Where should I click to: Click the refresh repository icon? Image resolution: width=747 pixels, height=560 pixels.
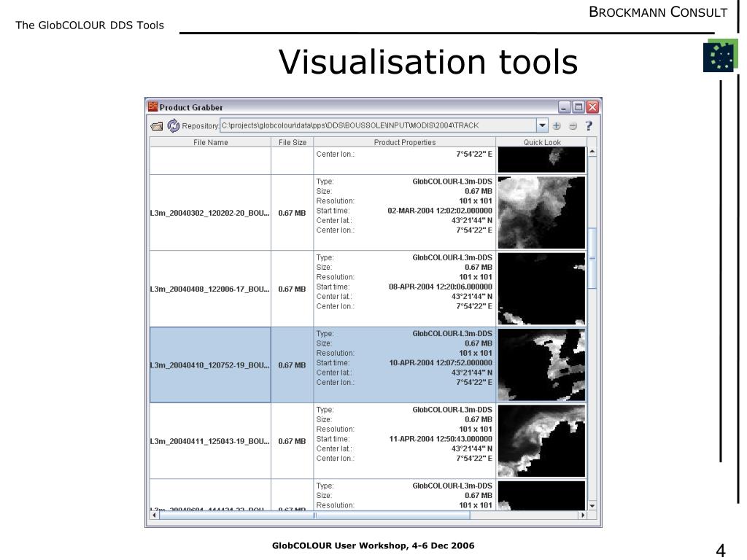[174, 125]
